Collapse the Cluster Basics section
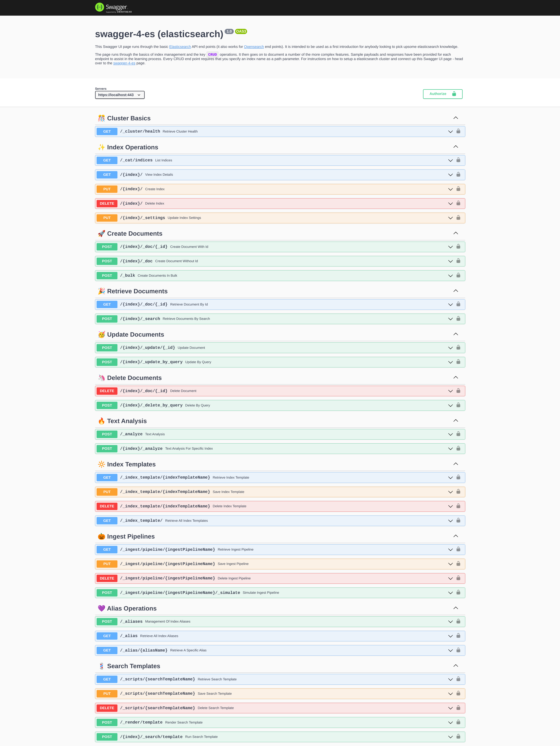 coord(455,118)
